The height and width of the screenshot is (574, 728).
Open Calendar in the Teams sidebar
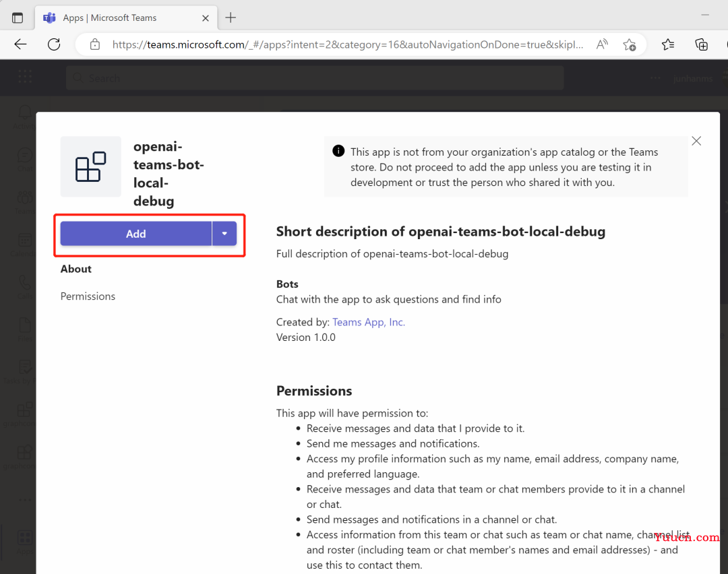(x=24, y=245)
